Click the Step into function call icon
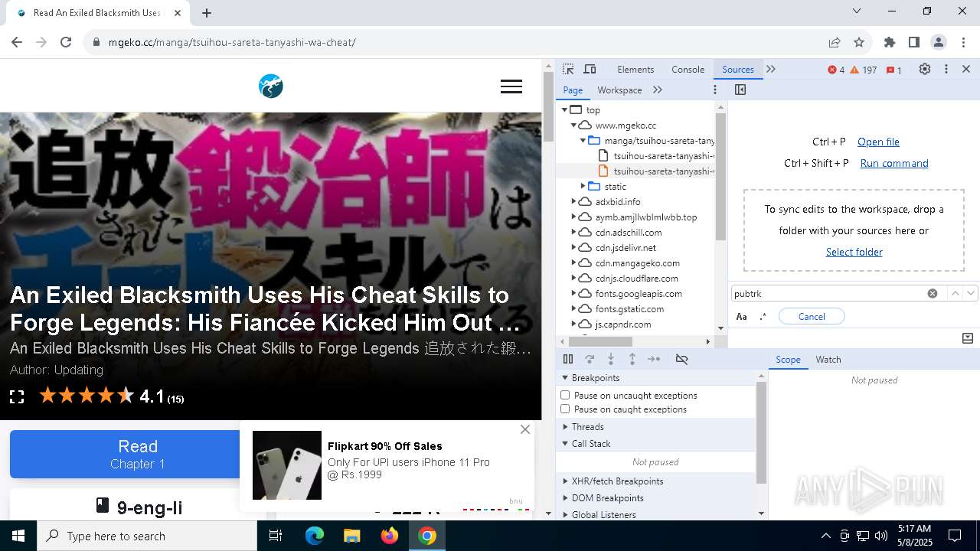The width and height of the screenshot is (980, 551). click(611, 359)
